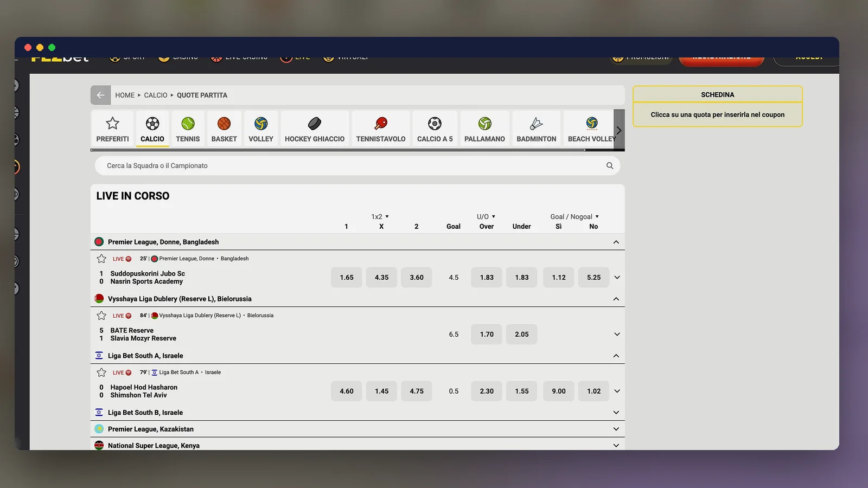
Task: Expand more markets for Hapoel Hod Hasharon match
Action: point(617,391)
